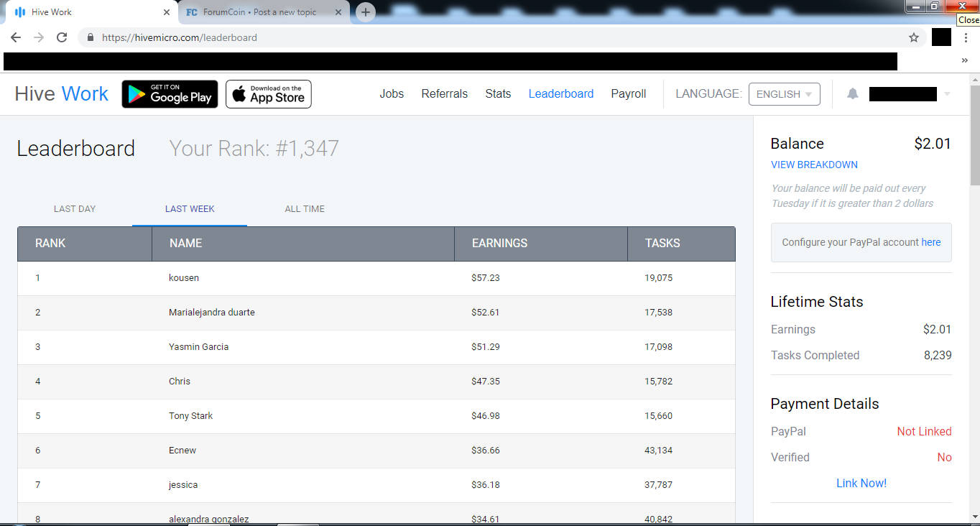980x526 pixels.
Task: Close the ForumCoin tab
Action: coord(338,12)
